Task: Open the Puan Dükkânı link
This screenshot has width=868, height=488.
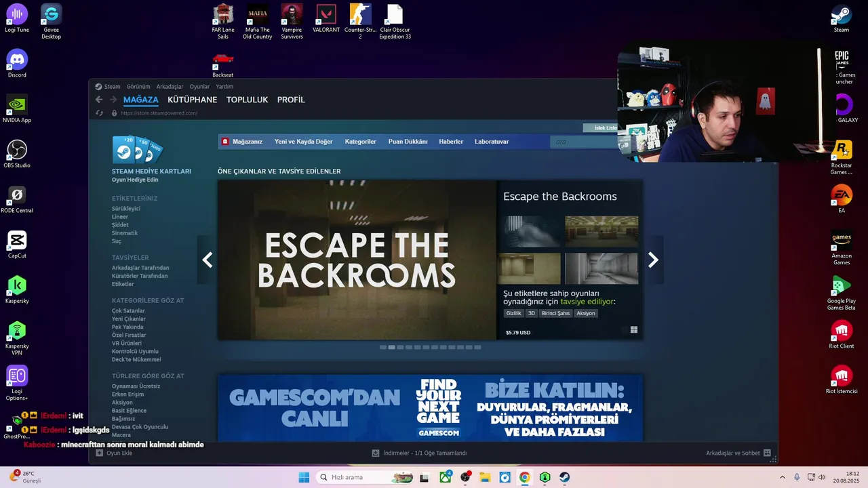Action: coord(408,142)
